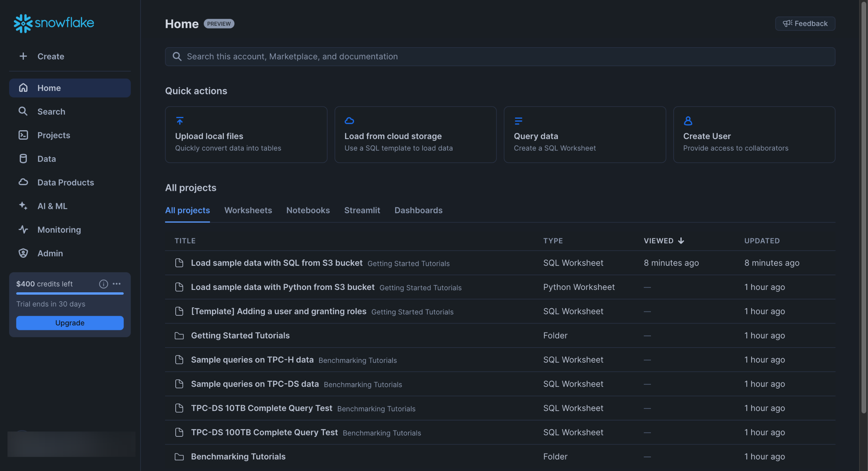Open AI & ML section
Viewport: 868px width, 471px height.
[x=52, y=206]
